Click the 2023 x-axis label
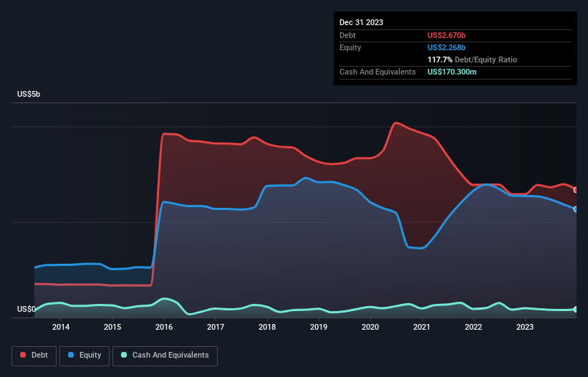The width and height of the screenshot is (588, 377). pos(525,327)
